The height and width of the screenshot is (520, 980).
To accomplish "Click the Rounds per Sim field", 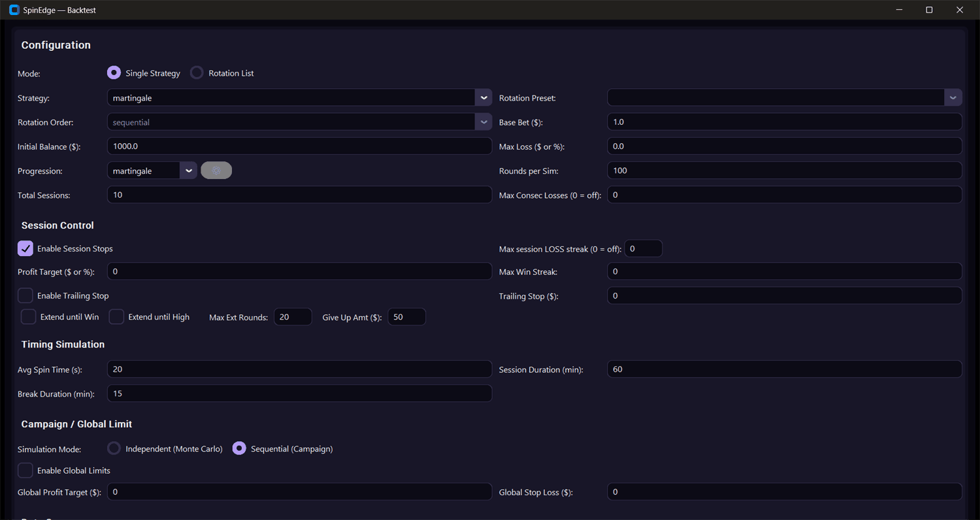I will click(x=785, y=171).
